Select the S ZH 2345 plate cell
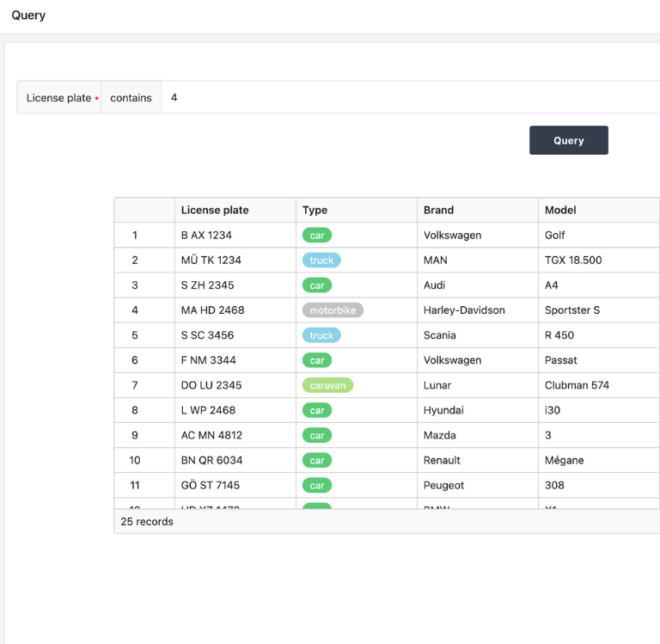 point(235,285)
